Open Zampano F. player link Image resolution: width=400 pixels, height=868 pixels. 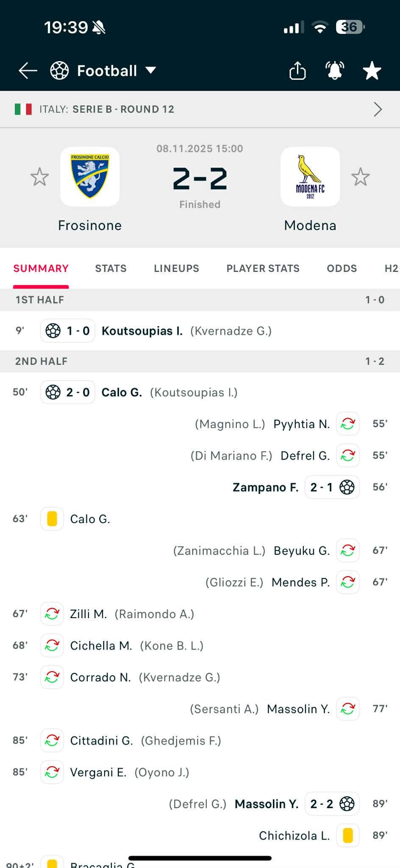265,487
